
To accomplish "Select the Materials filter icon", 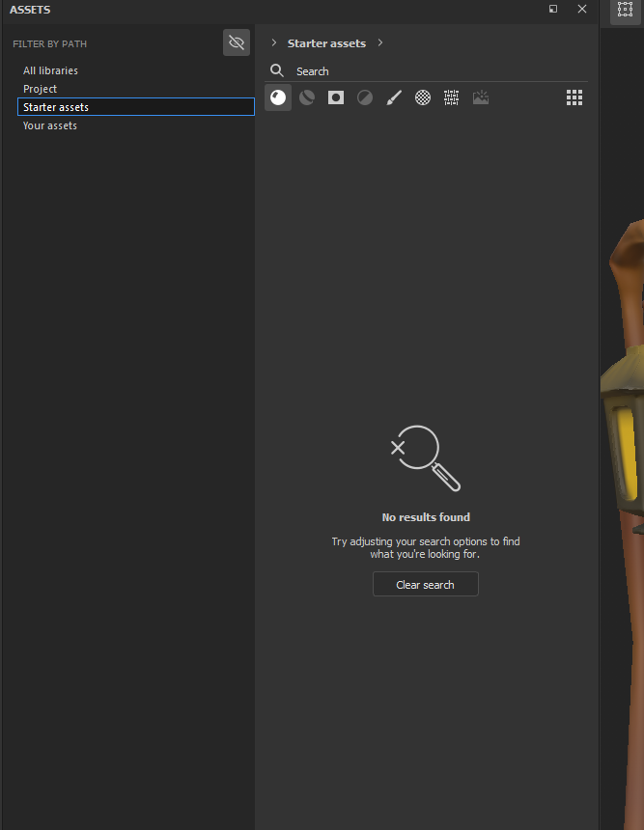I will 278,97.
